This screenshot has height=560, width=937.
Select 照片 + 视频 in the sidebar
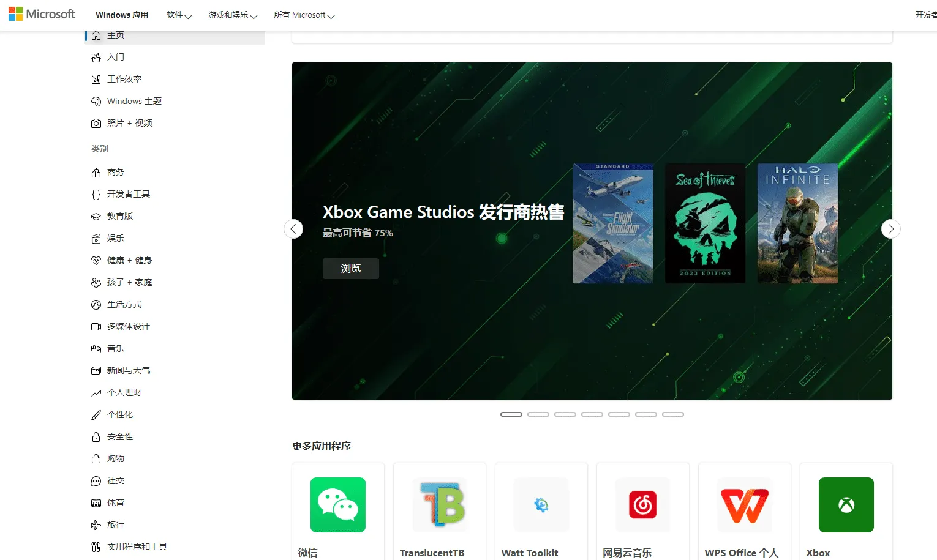[175, 124]
